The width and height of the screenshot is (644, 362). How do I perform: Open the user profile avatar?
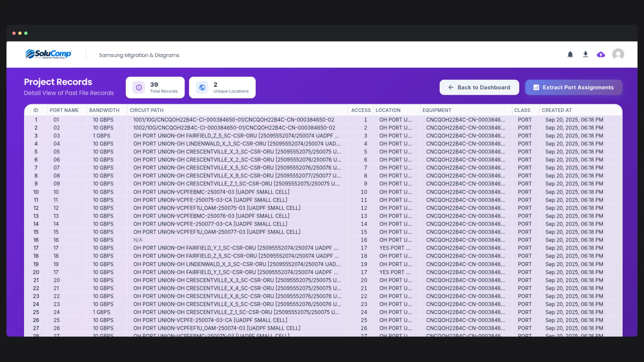coord(618,54)
